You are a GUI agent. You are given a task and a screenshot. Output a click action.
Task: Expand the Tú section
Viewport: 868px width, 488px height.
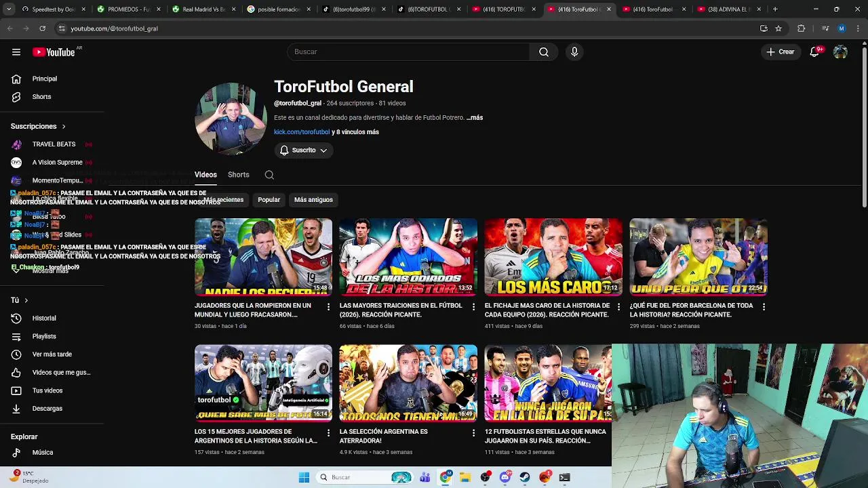click(x=20, y=300)
